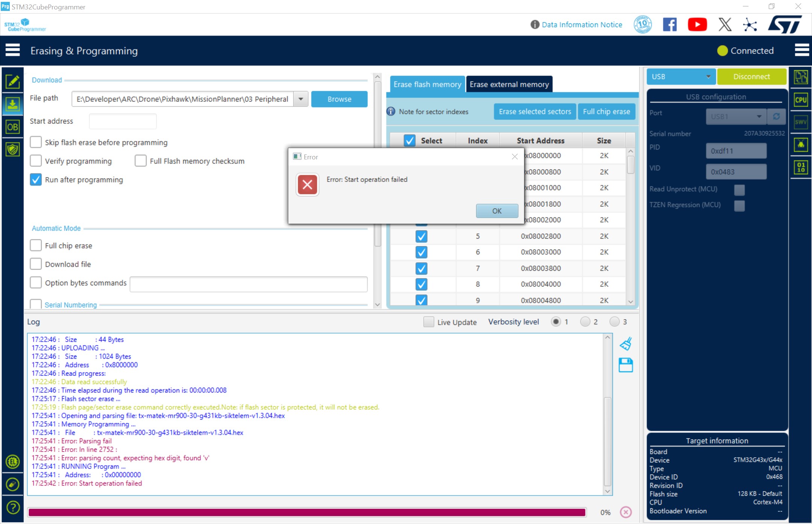Open the SWV viewer icon

click(x=801, y=122)
